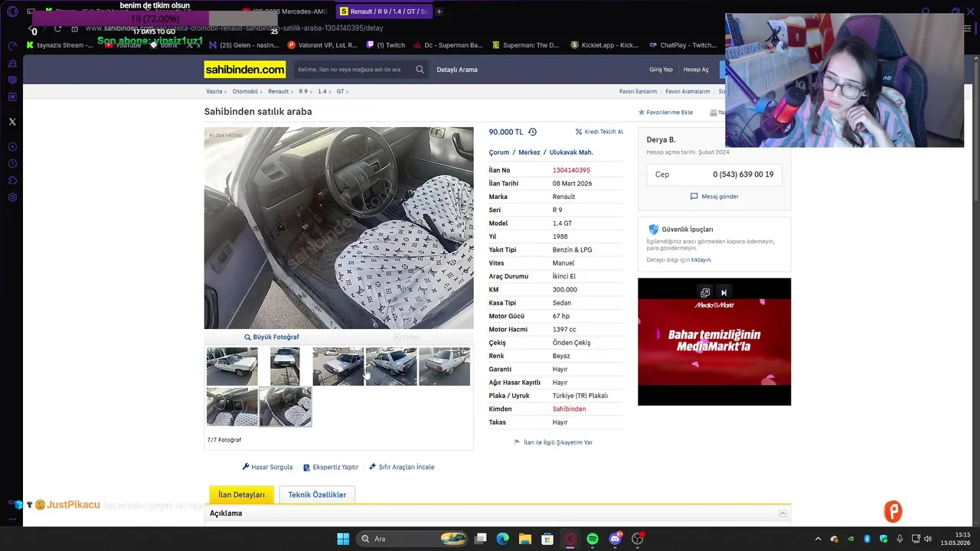Open Renault breadcrumb
The image size is (980, 551).
[278, 91]
